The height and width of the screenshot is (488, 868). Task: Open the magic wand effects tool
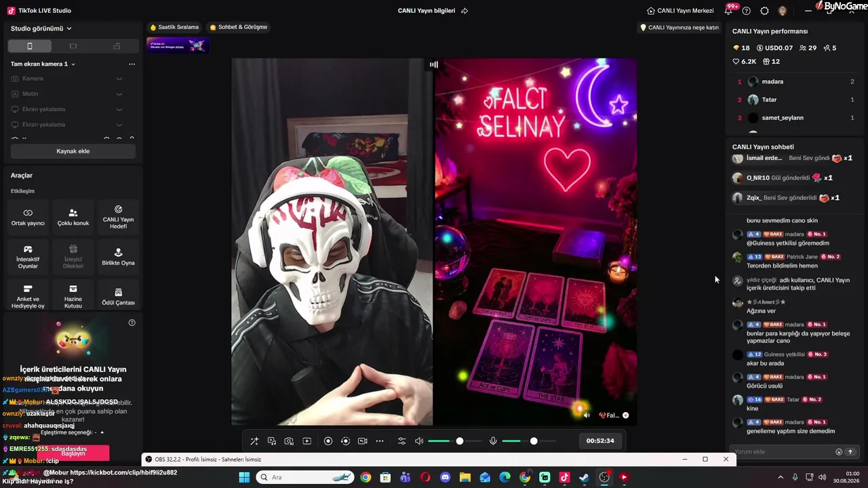point(254,441)
